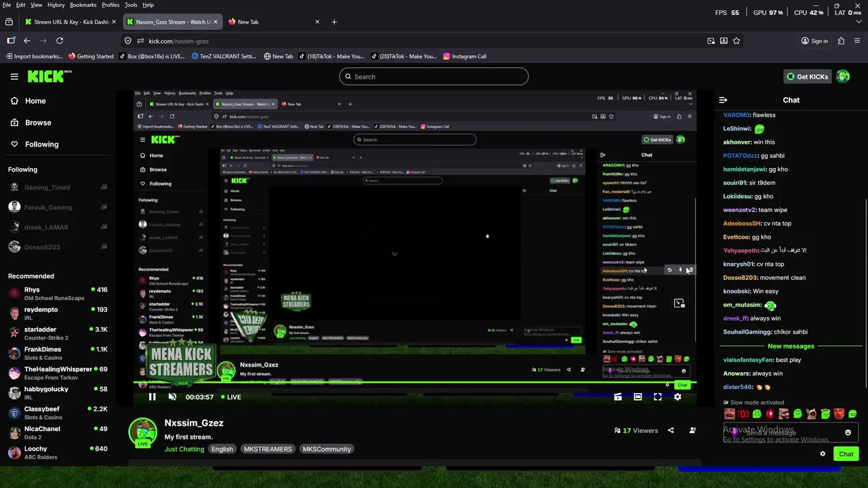Send message with green Chat button
This screenshot has height=488, width=868.
[846, 454]
